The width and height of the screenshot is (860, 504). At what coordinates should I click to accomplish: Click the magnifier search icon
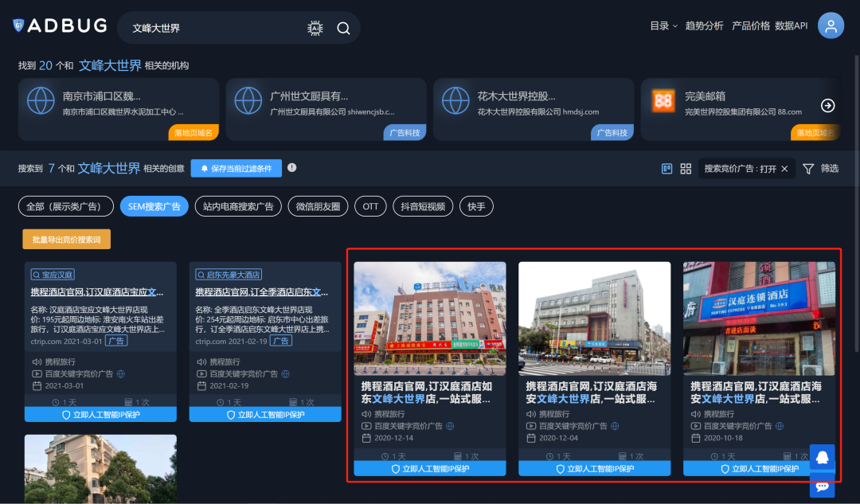click(x=343, y=28)
